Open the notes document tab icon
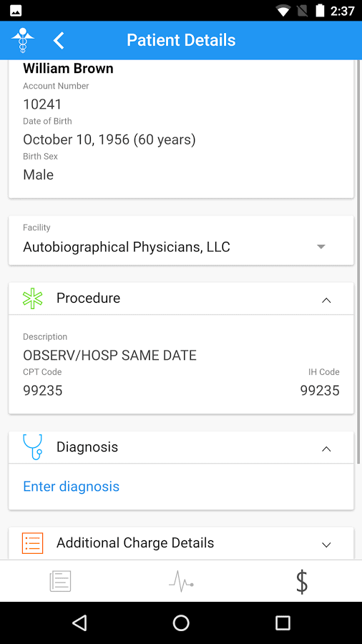 (x=60, y=581)
